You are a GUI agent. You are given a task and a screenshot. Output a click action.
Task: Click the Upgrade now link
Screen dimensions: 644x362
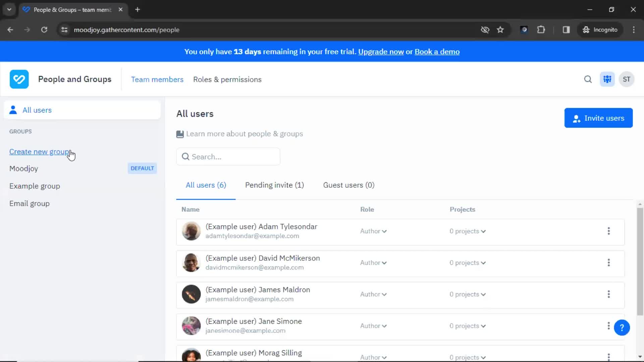pyautogui.click(x=381, y=52)
